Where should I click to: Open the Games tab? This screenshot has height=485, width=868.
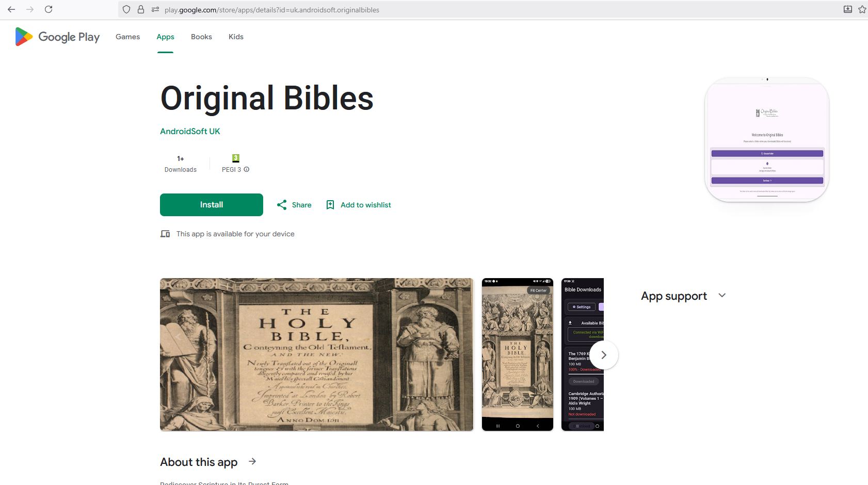128,37
